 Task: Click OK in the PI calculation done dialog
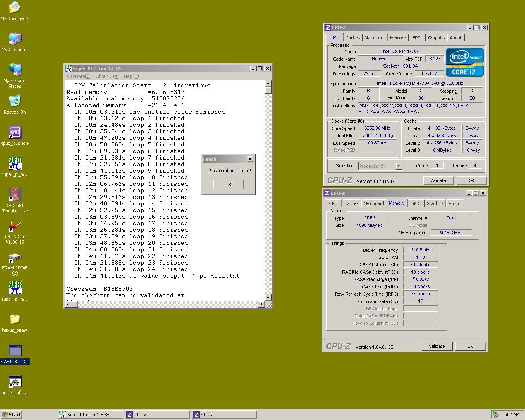click(x=228, y=185)
